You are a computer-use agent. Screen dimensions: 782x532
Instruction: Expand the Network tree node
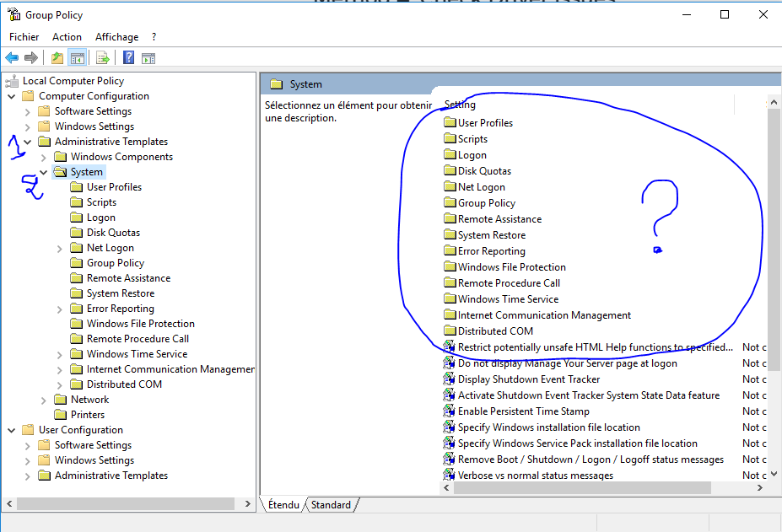[x=43, y=400]
